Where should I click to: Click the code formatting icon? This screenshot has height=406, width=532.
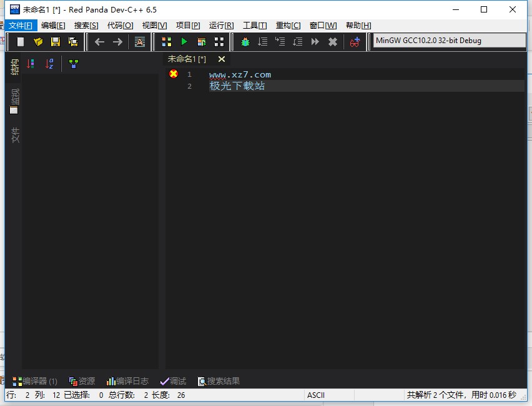139,42
